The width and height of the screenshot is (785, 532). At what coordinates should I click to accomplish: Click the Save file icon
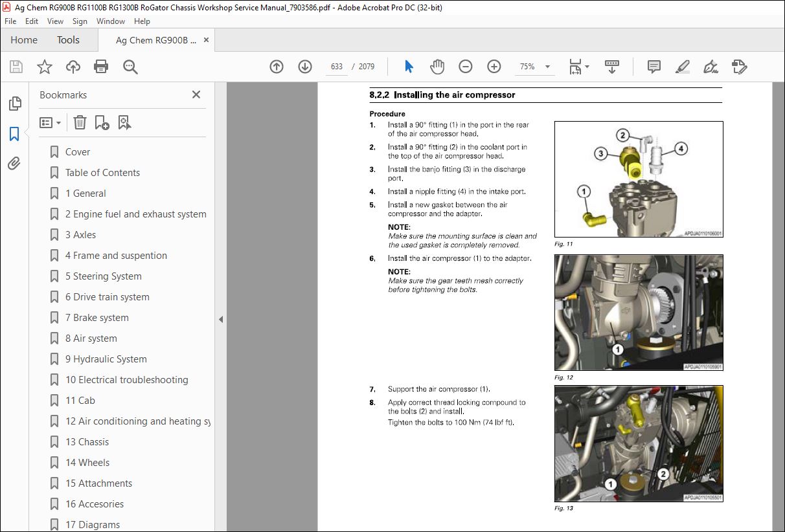(16, 67)
